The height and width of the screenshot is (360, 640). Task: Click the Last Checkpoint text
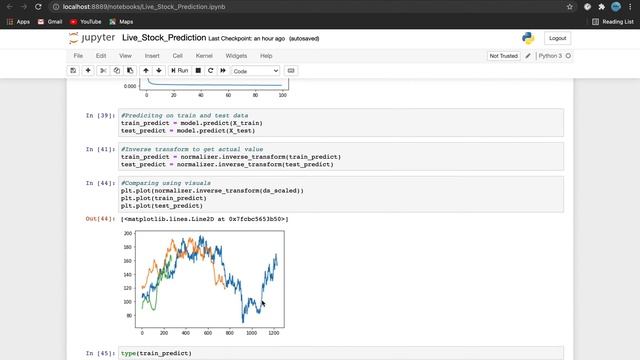[247, 38]
